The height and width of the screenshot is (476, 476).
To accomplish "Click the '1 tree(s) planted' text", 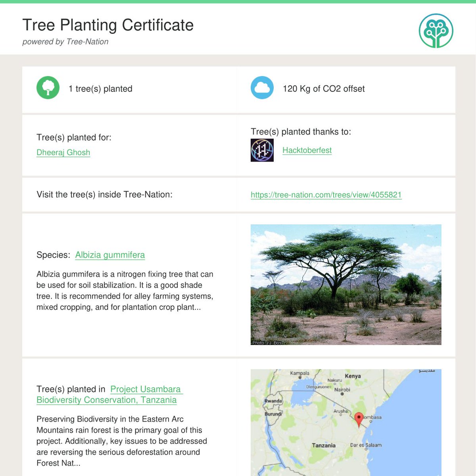I will click(x=100, y=89).
